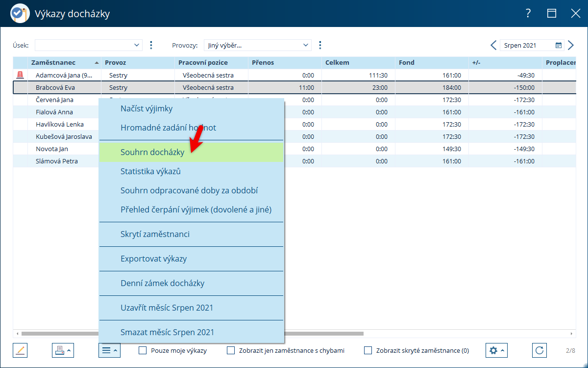588x368 pixels.
Task: Click red alert icon for Adamcová Jana
Action: pyautogui.click(x=20, y=75)
